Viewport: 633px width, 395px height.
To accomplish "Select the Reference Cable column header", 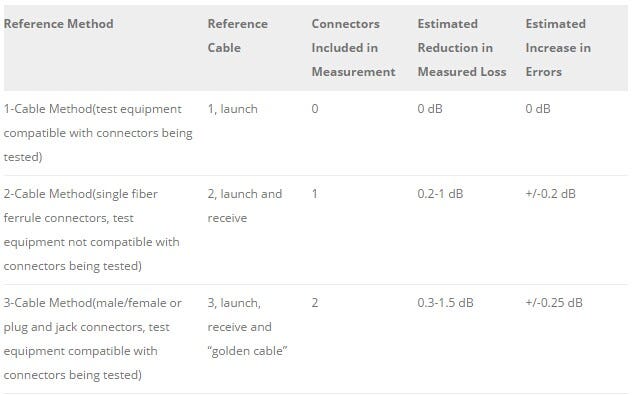I will coord(237,36).
